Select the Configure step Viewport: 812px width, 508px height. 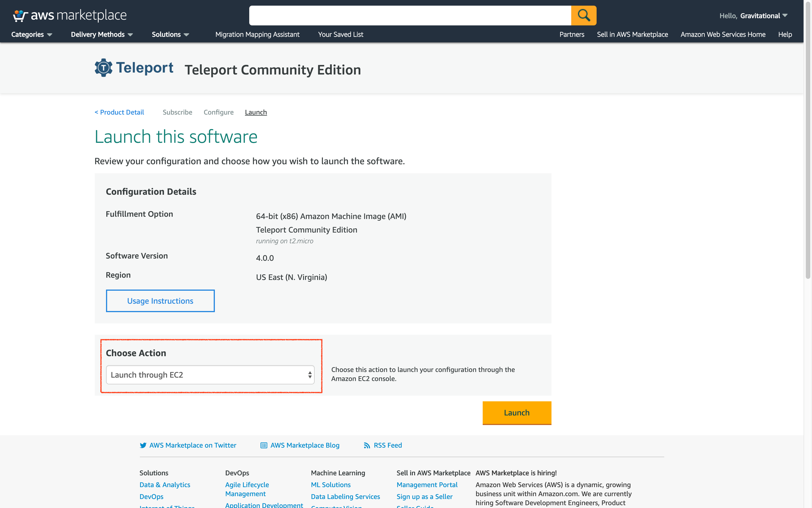(219, 112)
